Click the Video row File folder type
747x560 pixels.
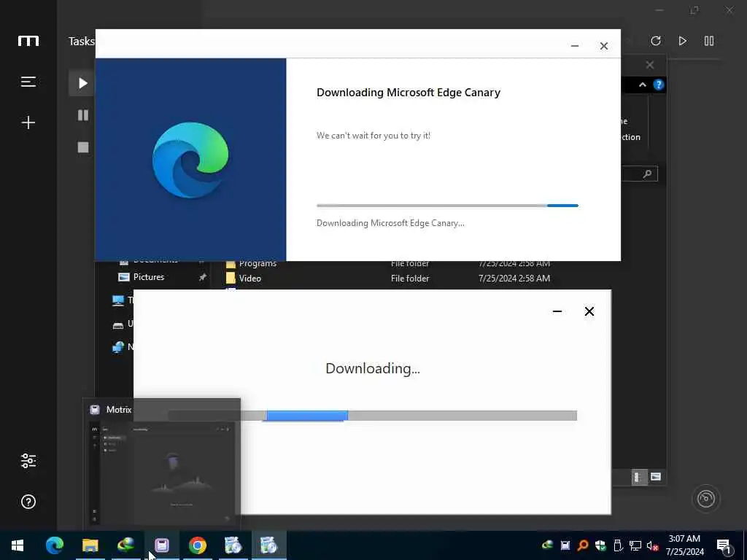point(410,278)
